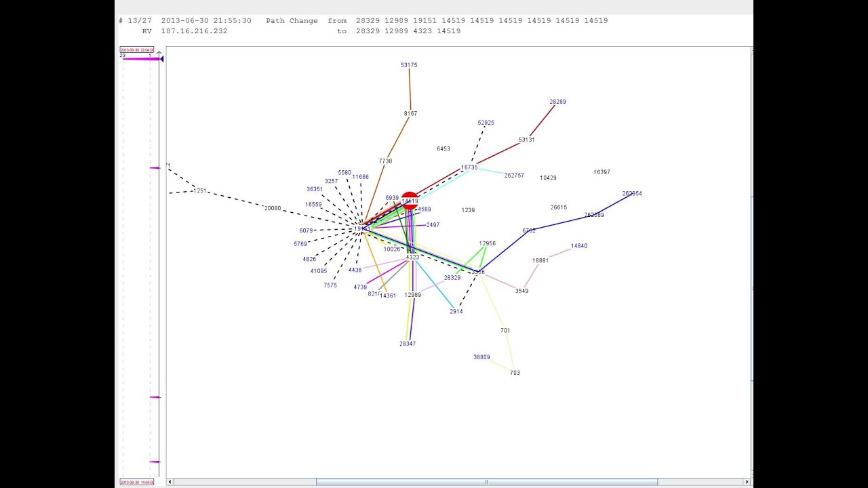Select AS node 3257
Screen dimensions: 868x488
point(331,181)
